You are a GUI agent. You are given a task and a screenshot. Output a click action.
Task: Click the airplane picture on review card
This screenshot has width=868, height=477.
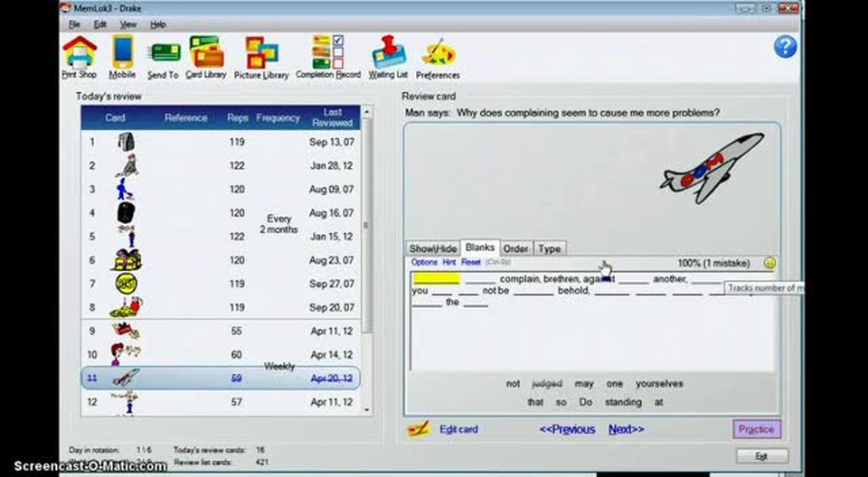pos(712,167)
